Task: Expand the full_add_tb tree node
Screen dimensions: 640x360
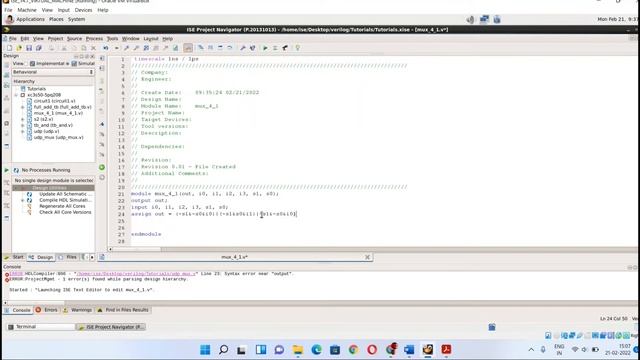Action: point(23,107)
